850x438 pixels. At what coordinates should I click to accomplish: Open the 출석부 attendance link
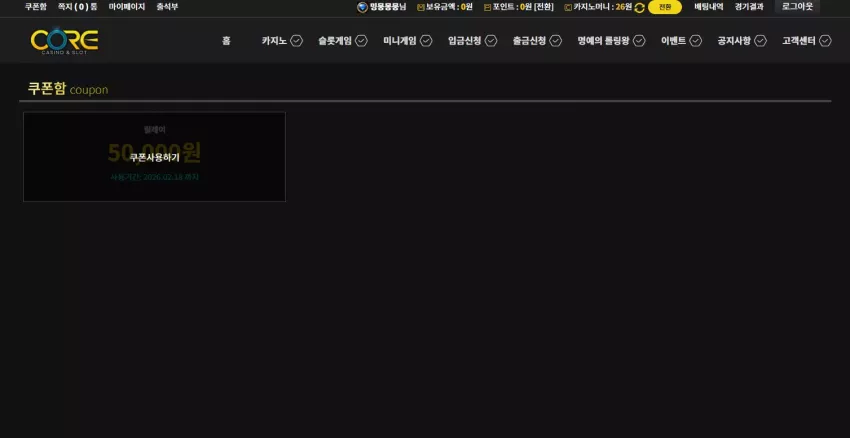pyautogui.click(x=167, y=7)
